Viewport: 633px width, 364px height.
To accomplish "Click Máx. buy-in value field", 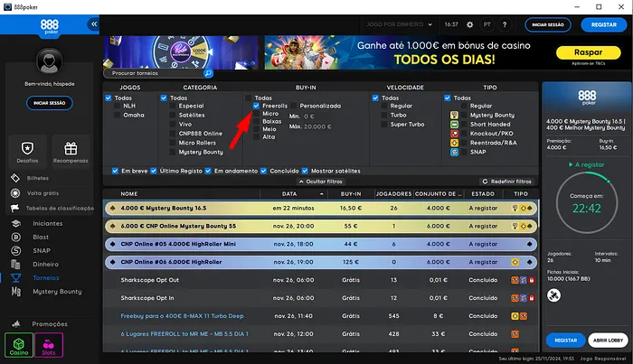I will [x=318, y=126].
